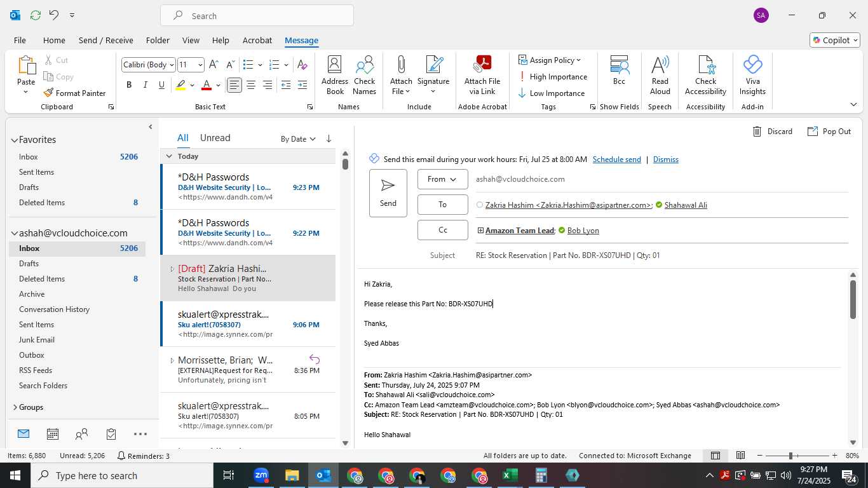
Task: Toggle sort order arrow in message list
Action: pyautogui.click(x=329, y=139)
